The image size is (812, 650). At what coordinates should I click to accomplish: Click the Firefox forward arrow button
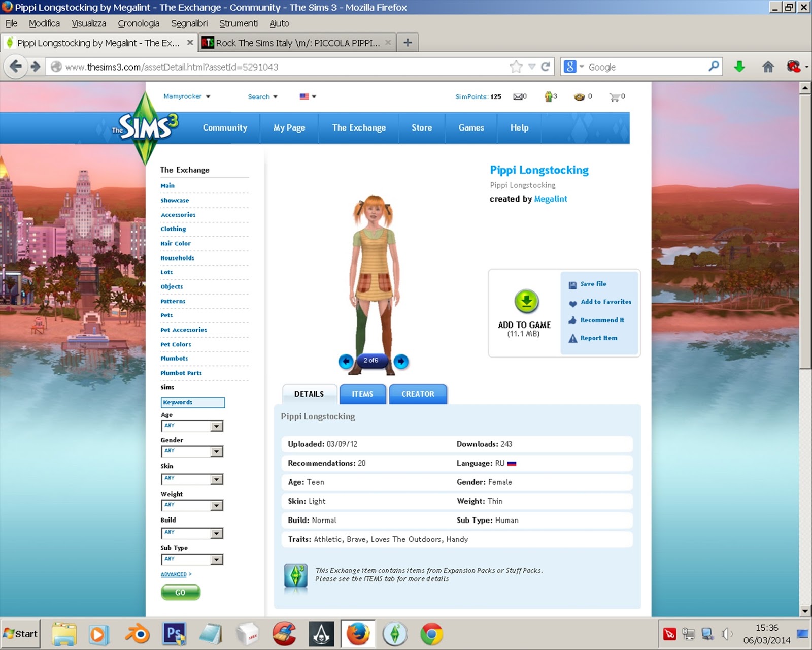point(35,67)
